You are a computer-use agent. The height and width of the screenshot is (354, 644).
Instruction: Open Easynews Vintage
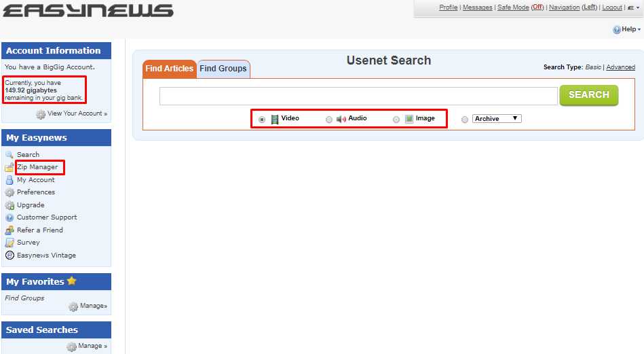pos(46,255)
